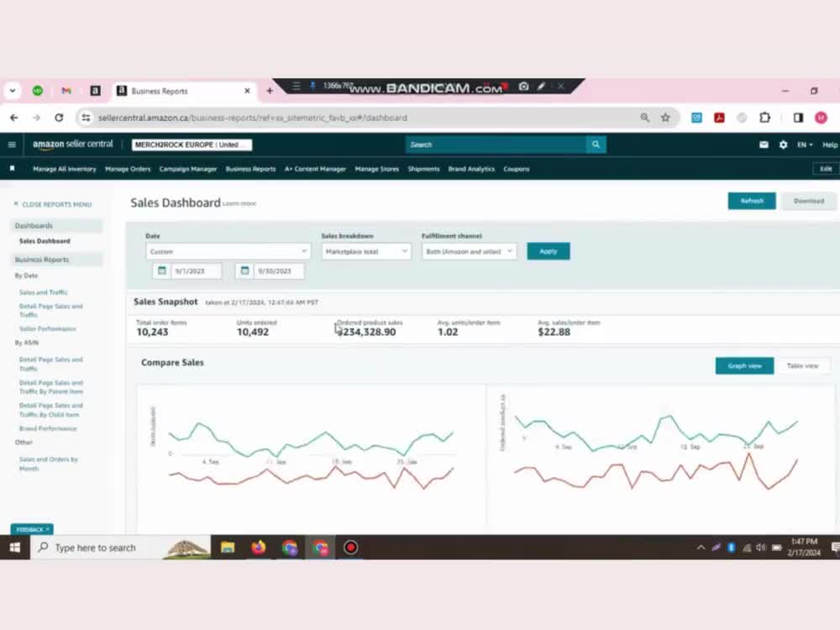This screenshot has width=840, height=630.
Task: Click the Seller Central search field
Action: point(496,144)
